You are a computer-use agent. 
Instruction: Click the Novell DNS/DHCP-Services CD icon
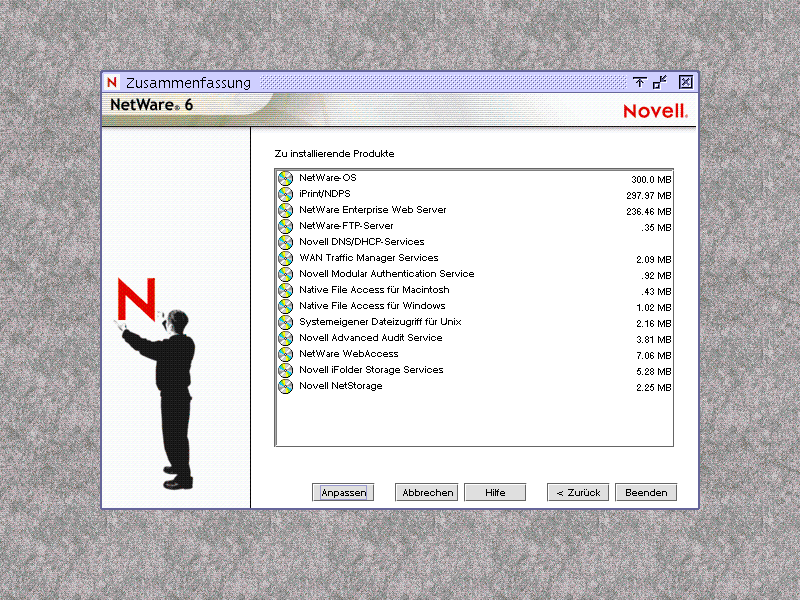tap(285, 242)
